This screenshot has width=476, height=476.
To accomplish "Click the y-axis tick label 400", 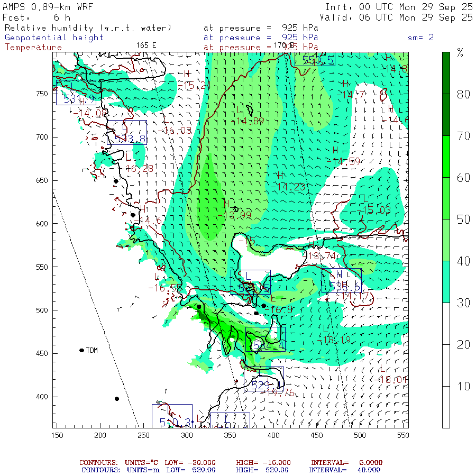I will [x=42, y=397].
